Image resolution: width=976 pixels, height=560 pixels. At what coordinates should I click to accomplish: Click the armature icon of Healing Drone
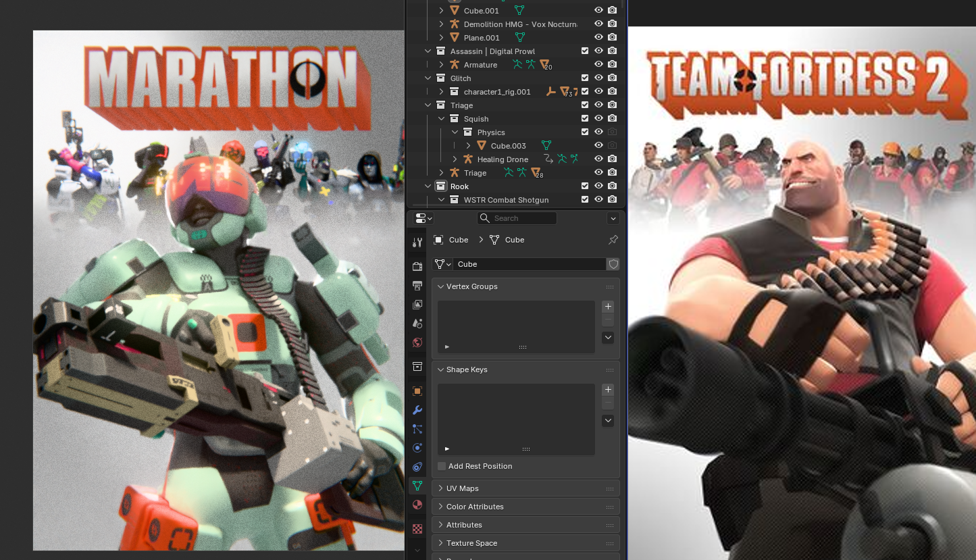tap(468, 159)
